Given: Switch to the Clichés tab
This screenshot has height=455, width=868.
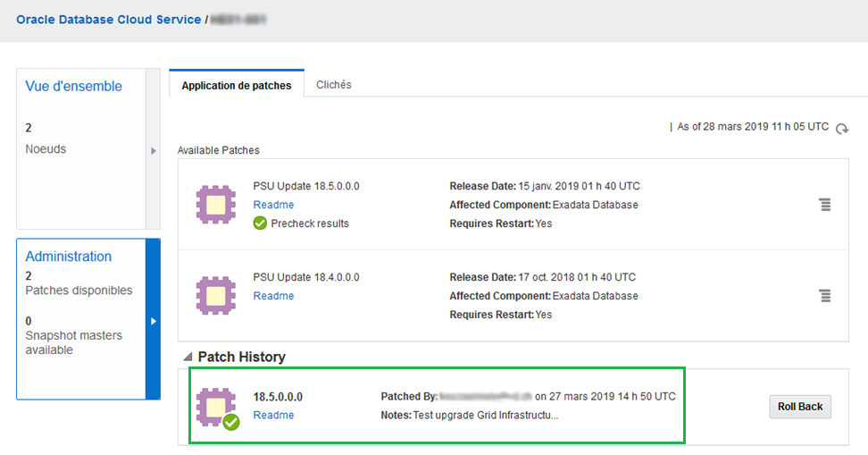Looking at the screenshot, I should coord(333,85).
